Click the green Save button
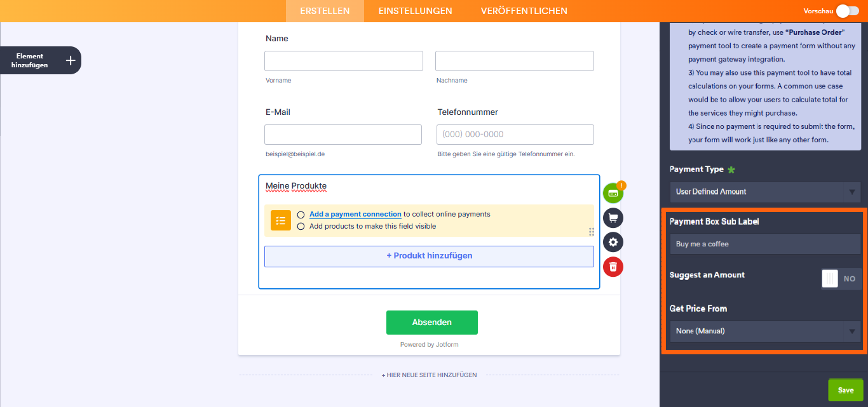Viewport: 868px width, 407px height. click(845, 390)
